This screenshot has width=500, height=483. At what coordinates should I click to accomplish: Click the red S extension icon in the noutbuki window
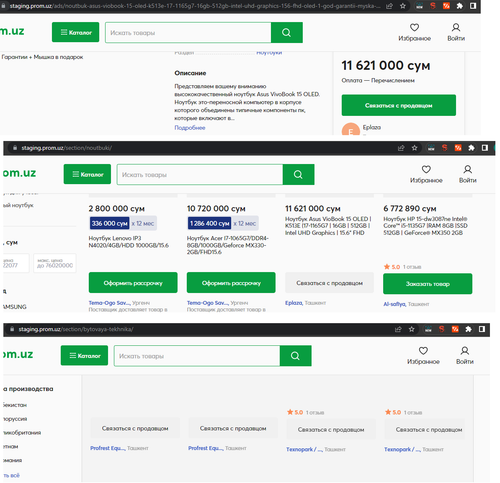(444, 148)
